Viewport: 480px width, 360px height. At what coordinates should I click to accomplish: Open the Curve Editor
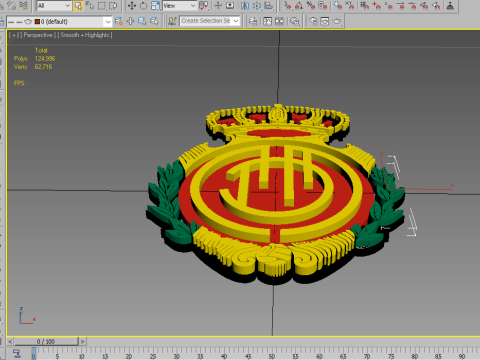267,21
